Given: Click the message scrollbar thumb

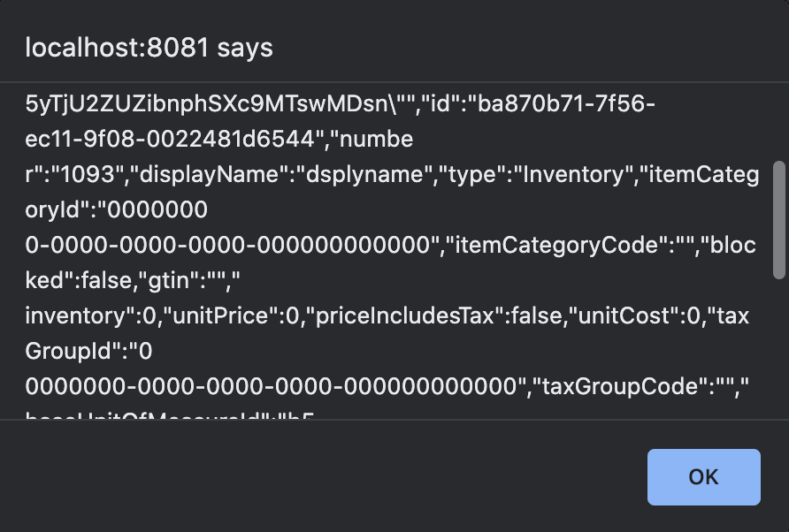Looking at the screenshot, I should [x=779, y=219].
